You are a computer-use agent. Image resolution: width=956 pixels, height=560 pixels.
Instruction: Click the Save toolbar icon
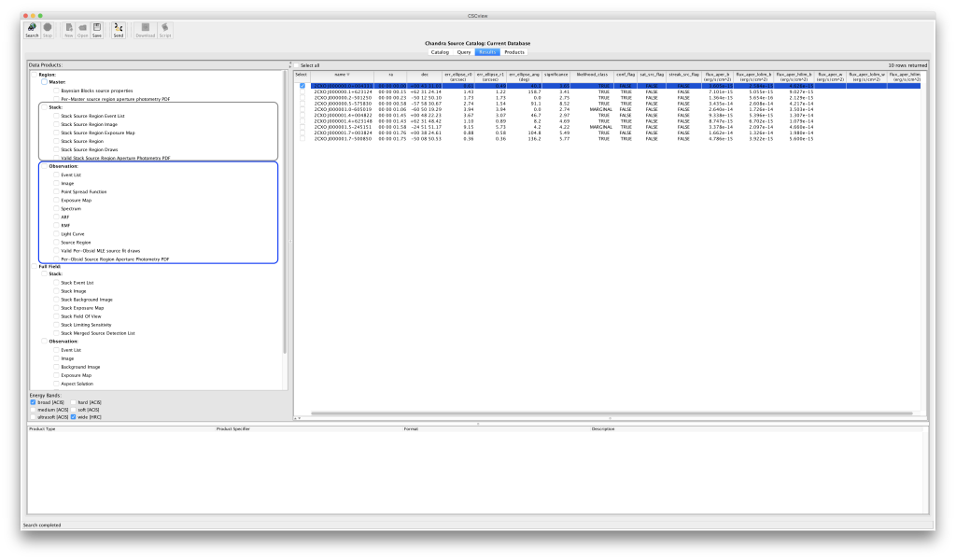(97, 30)
